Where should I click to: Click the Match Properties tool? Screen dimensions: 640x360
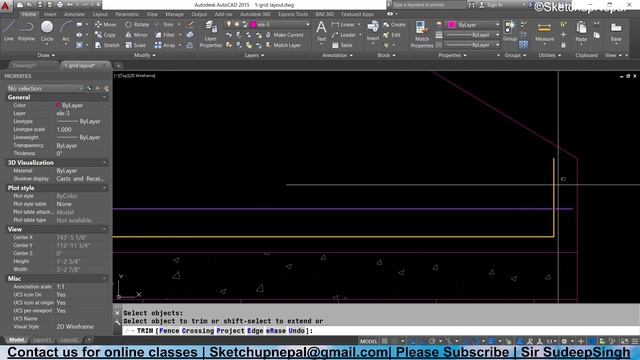coord(422,34)
